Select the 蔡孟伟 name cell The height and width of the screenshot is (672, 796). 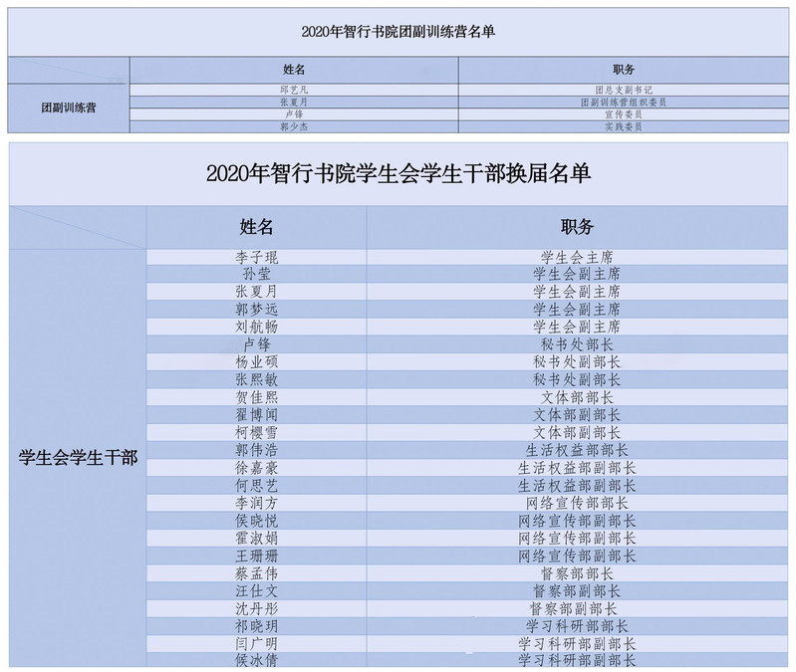[256, 573]
